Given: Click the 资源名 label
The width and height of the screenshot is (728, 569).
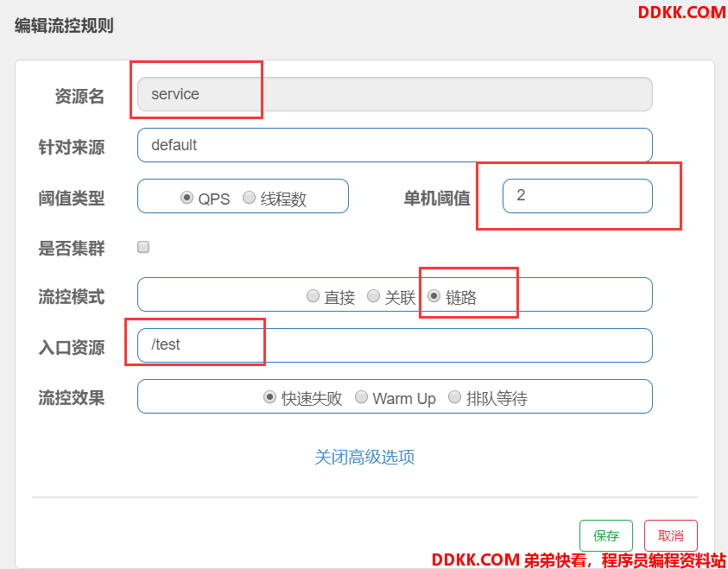Looking at the screenshot, I should 79,97.
